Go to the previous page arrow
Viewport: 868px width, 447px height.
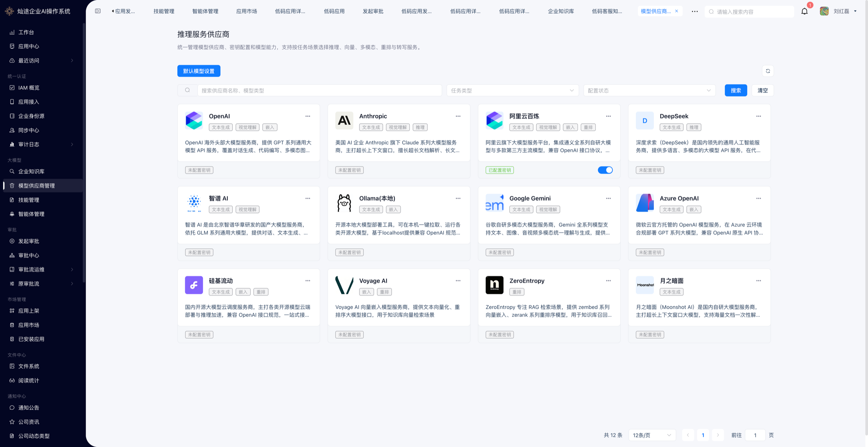click(688, 435)
